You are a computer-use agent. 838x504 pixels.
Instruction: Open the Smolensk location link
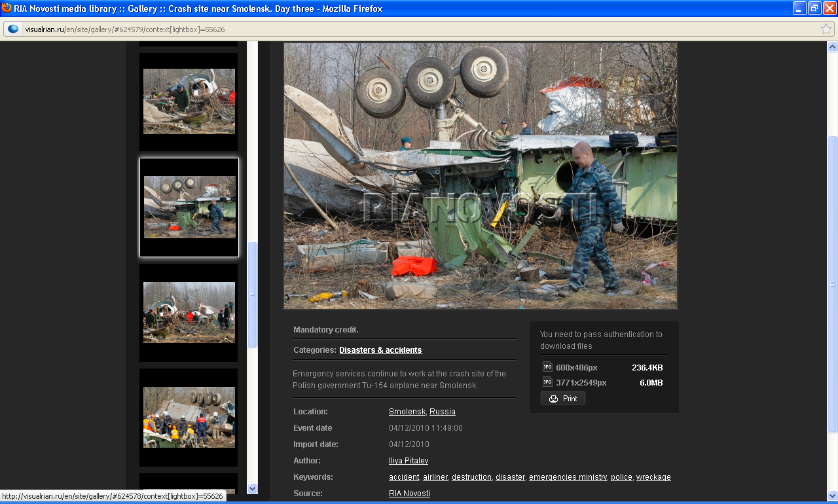[x=407, y=412]
